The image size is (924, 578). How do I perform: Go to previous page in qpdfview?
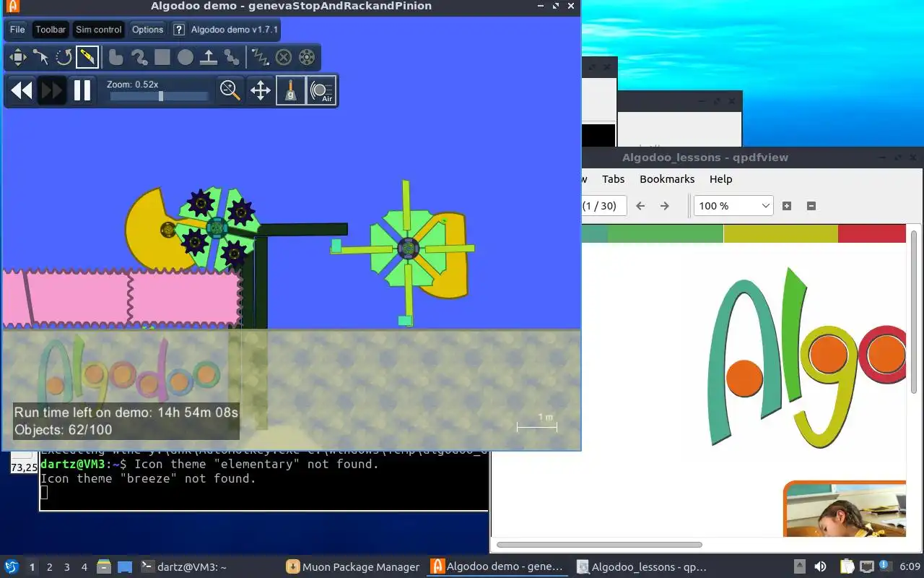point(640,206)
